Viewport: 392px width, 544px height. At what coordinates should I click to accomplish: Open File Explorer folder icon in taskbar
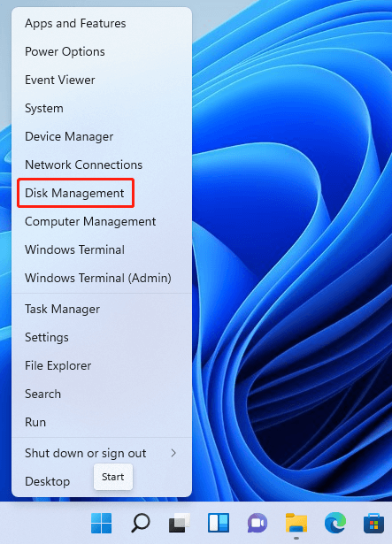click(x=296, y=523)
